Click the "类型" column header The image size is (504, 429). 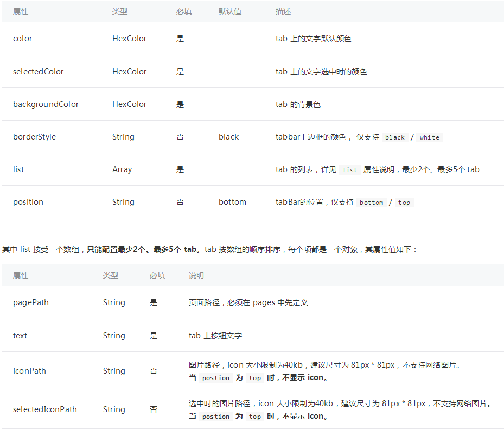[x=120, y=11]
